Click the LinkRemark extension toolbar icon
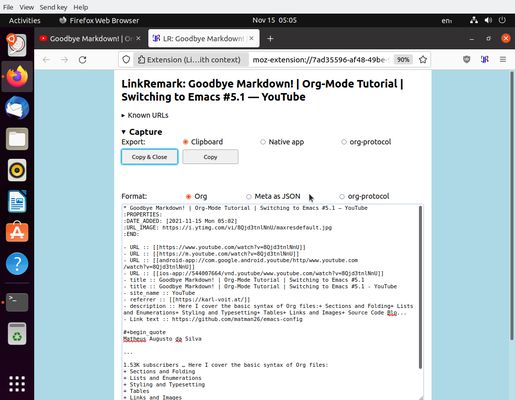 point(485,60)
